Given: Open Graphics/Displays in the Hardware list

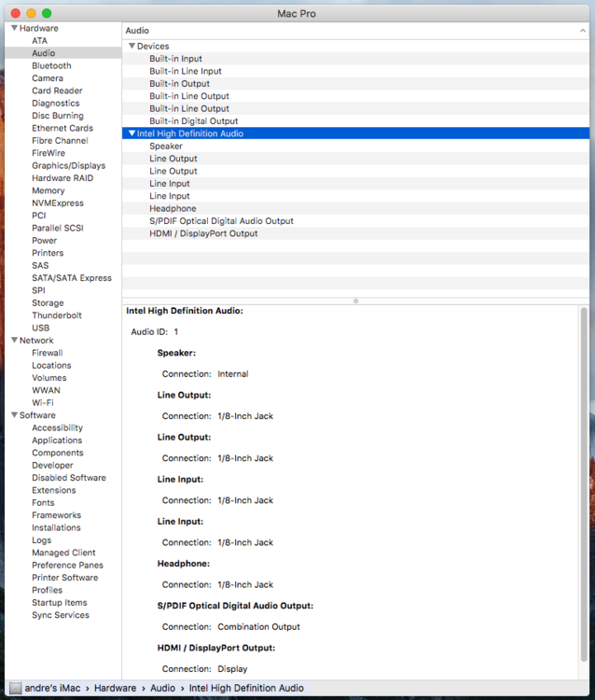Looking at the screenshot, I should point(68,166).
